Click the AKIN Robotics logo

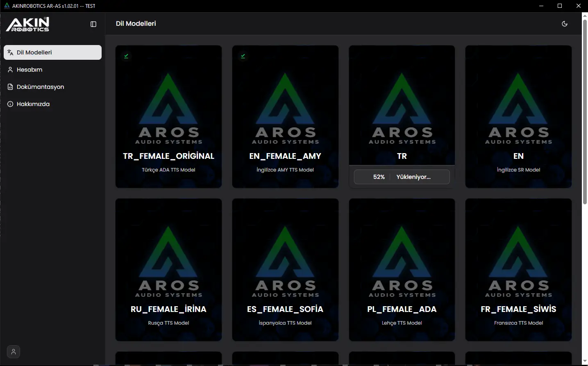click(x=28, y=25)
